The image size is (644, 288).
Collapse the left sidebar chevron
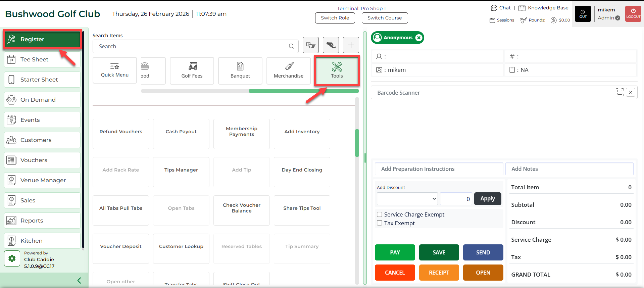79,280
